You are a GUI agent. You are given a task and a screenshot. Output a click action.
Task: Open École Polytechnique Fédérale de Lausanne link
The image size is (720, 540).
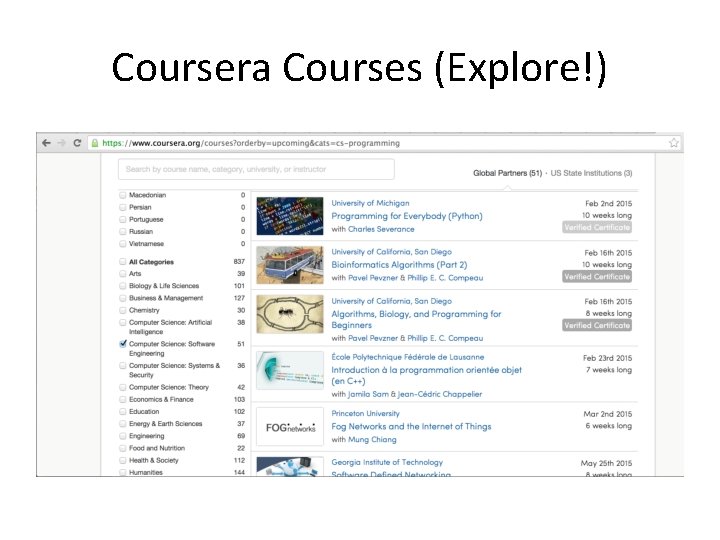(x=408, y=357)
